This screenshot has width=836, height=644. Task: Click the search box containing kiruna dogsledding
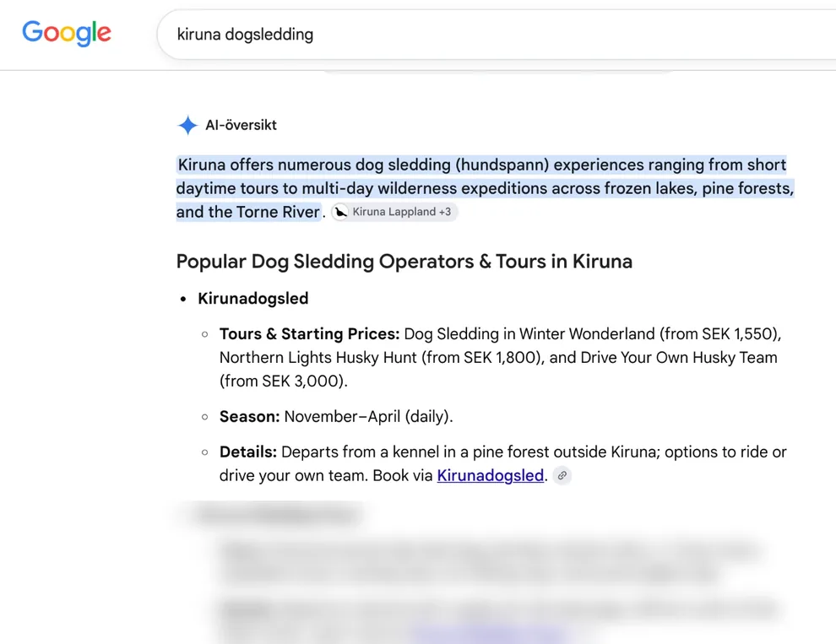(x=496, y=34)
